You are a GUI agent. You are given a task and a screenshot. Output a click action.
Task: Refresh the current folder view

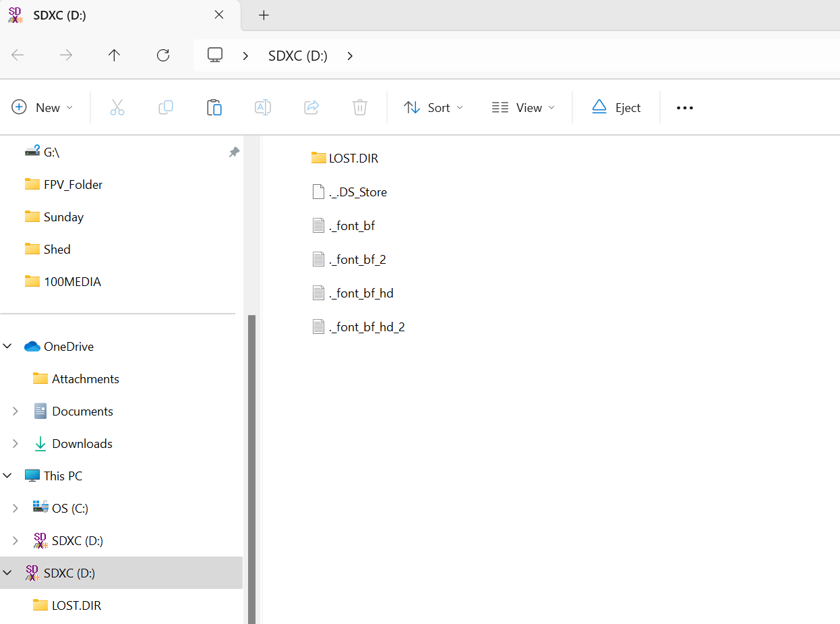click(163, 55)
